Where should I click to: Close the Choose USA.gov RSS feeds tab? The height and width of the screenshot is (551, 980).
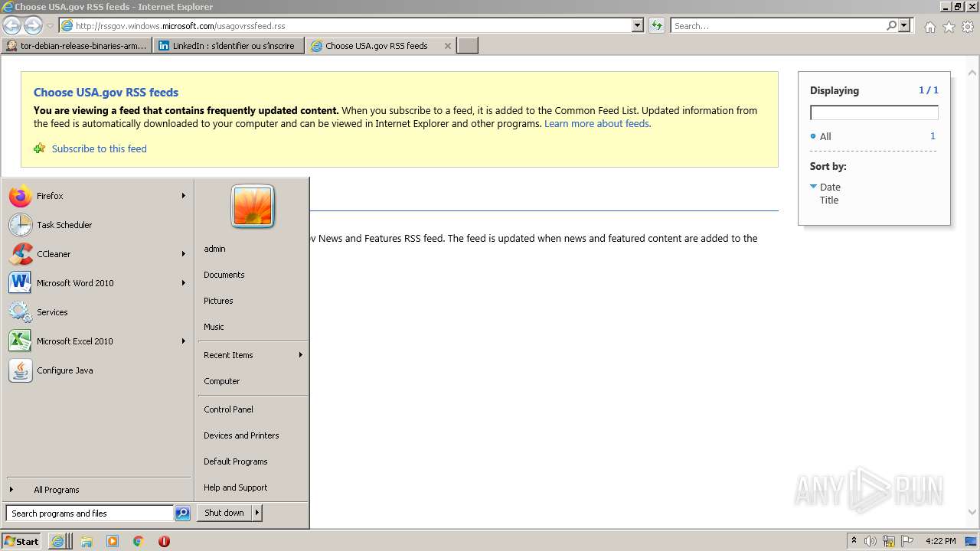[448, 46]
